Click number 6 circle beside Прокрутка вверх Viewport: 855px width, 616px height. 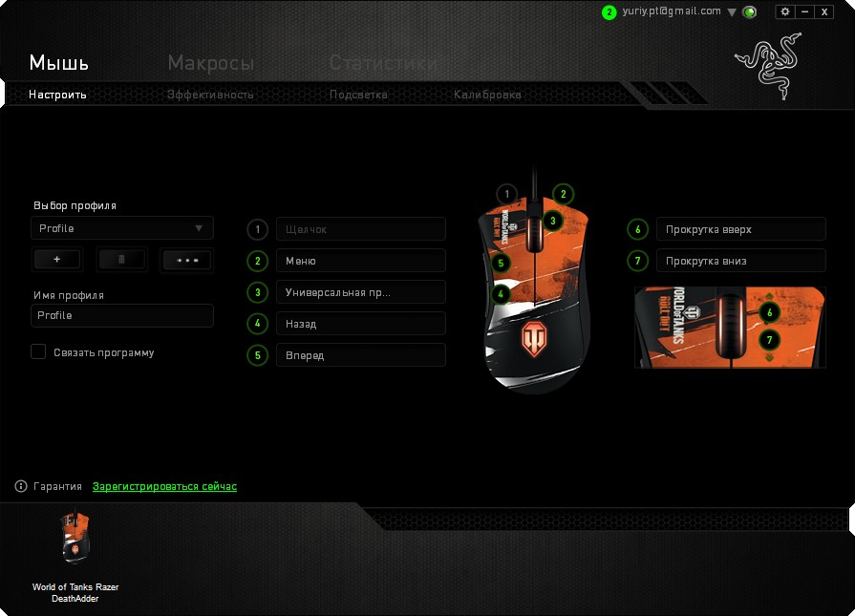click(637, 229)
